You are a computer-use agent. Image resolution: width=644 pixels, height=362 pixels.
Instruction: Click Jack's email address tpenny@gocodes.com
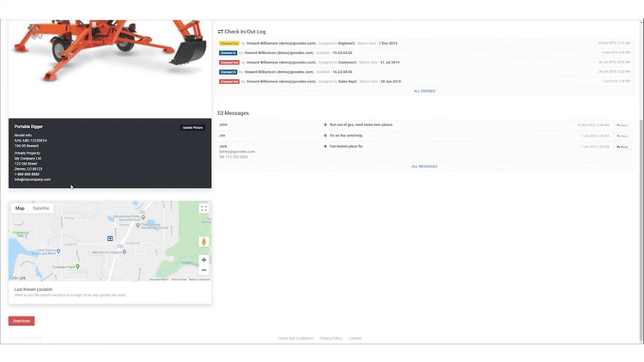237,152
